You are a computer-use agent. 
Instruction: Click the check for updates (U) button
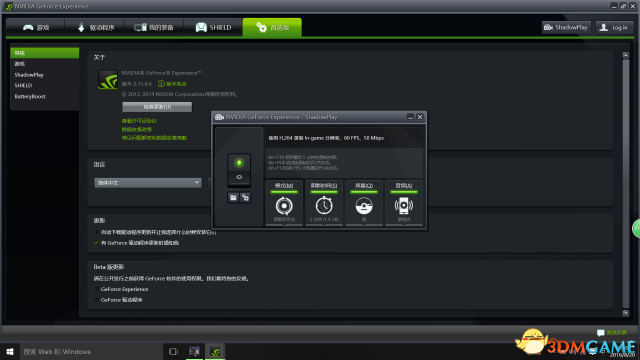point(157,107)
